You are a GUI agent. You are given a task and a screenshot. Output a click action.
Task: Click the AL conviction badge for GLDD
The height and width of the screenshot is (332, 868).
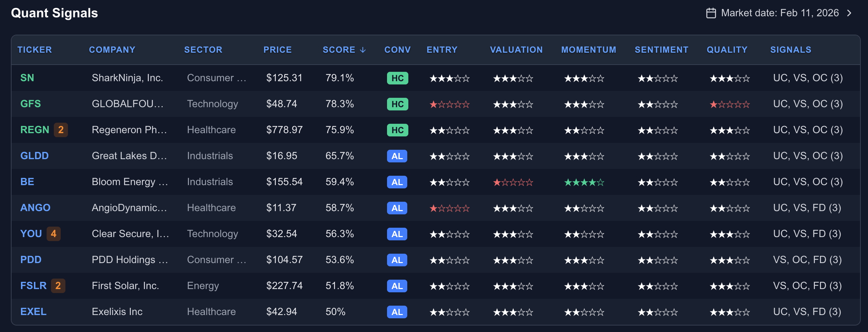point(397,156)
